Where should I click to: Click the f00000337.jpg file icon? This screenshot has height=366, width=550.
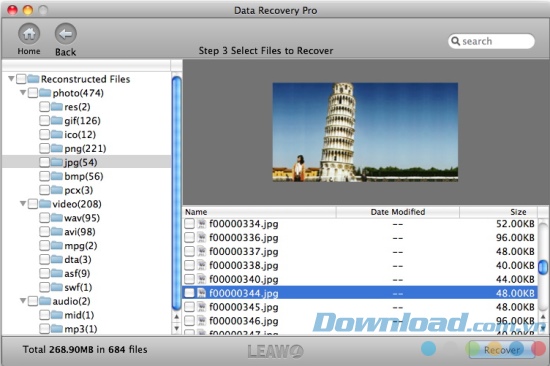202,251
